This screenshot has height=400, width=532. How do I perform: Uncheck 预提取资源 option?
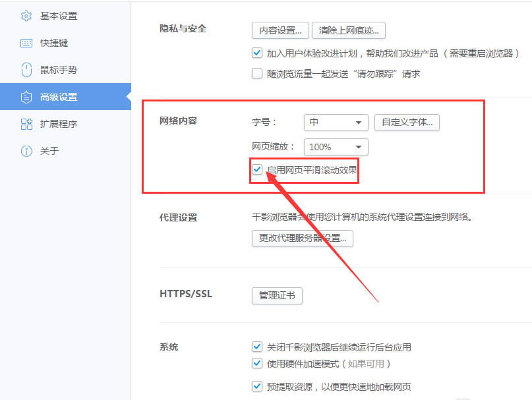[x=256, y=386]
